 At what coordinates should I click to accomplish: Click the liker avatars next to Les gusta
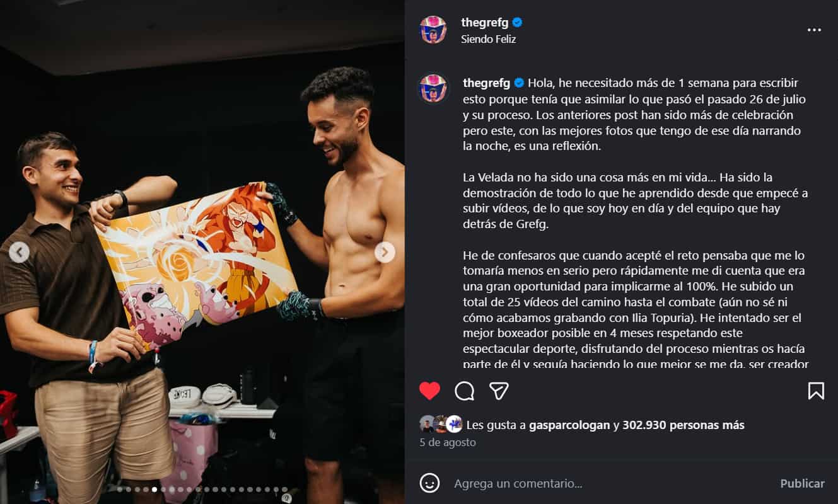pos(441,425)
